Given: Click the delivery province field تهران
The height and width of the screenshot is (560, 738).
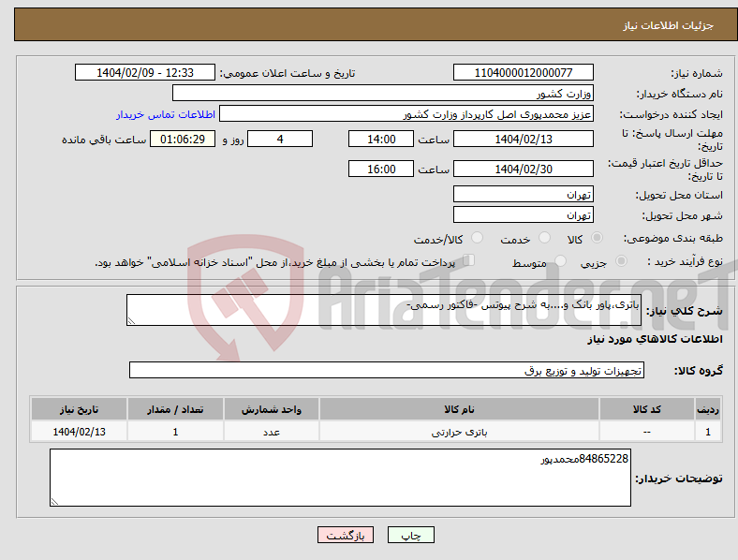Looking at the screenshot, I should (x=524, y=194).
